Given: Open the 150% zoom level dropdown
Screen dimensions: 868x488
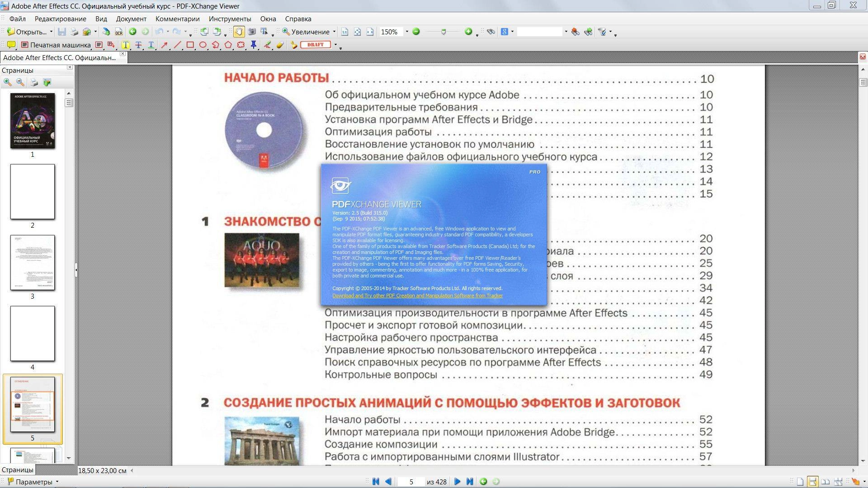Looking at the screenshot, I should tap(406, 32).
